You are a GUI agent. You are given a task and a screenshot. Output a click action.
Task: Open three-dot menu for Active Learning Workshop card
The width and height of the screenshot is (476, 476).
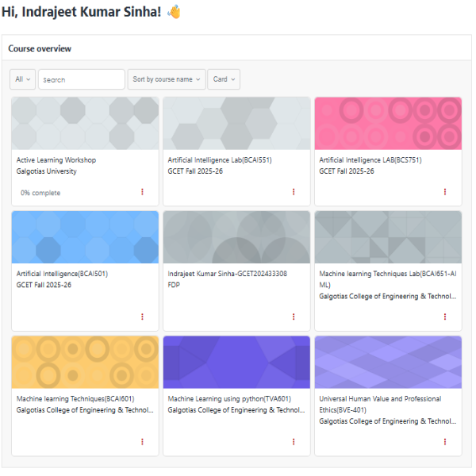[x=143, y=192]
